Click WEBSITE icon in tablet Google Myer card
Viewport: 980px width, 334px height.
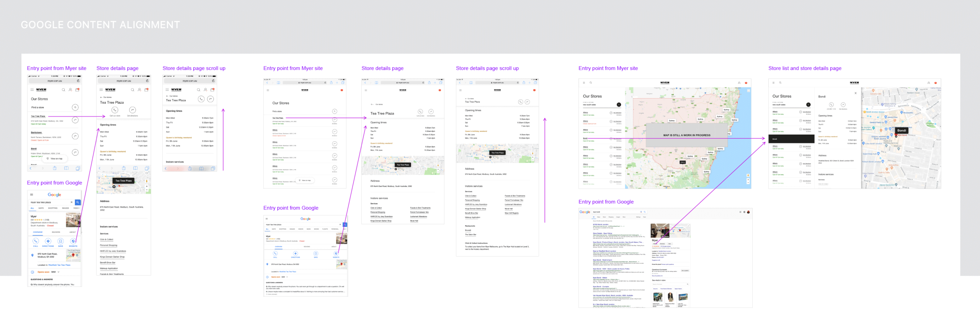tap(336, 254)
